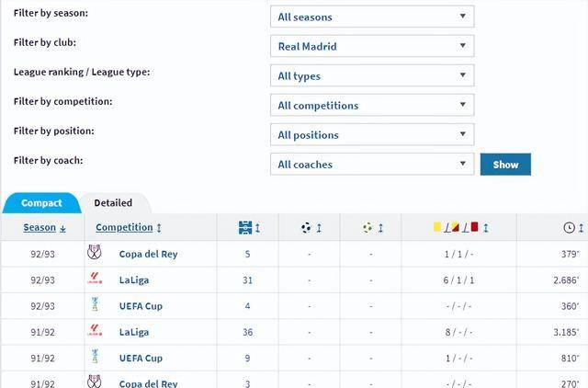Open the All competitions dropdown
588x388 pixels.
[x=372, y=105]
